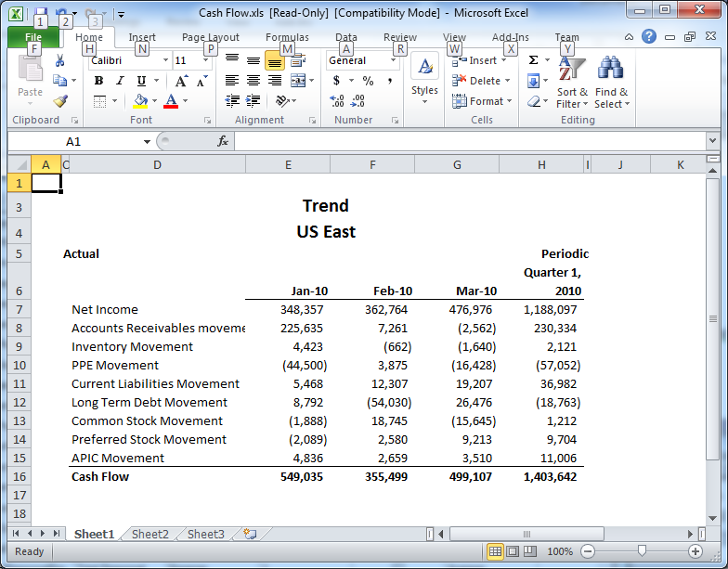Expand the formula bar
Image resolution: width=728 pixels, height=569 pixels.
pyautogui.click(x=712, y=140)
